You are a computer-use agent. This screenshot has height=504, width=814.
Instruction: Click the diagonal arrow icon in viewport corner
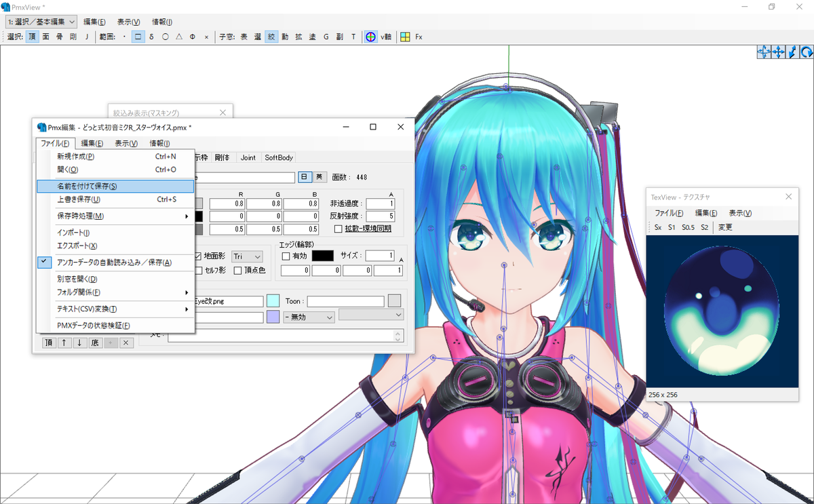click(792, 52)
